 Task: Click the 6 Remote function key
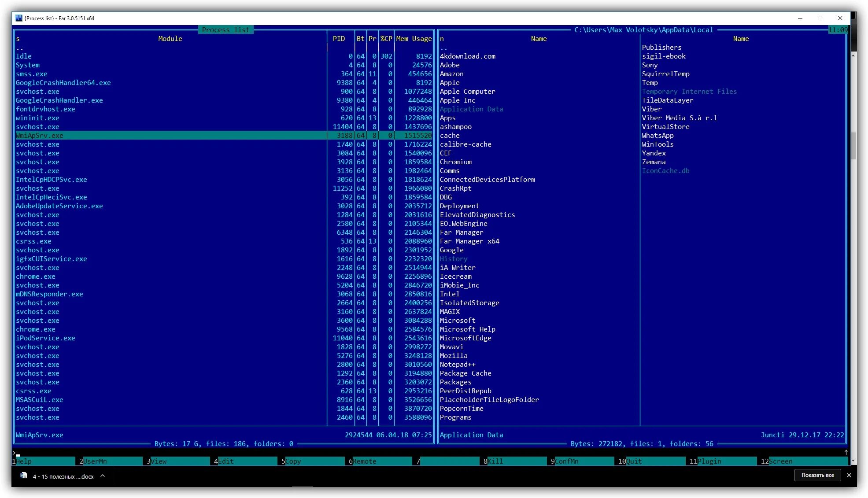380,461
